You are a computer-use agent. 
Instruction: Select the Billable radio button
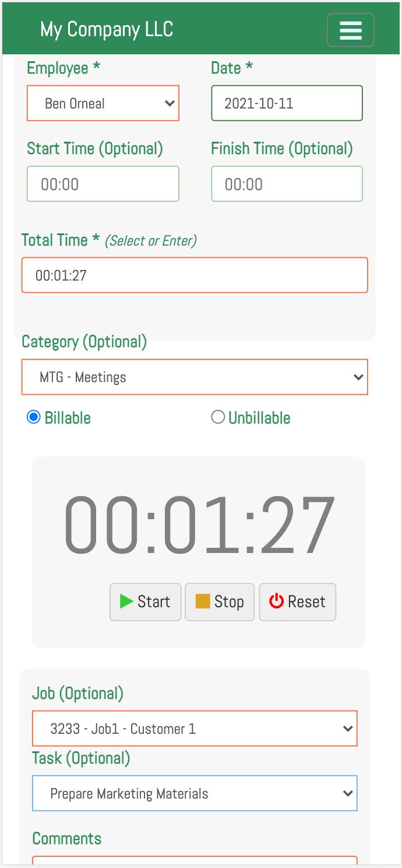(33, 417)
